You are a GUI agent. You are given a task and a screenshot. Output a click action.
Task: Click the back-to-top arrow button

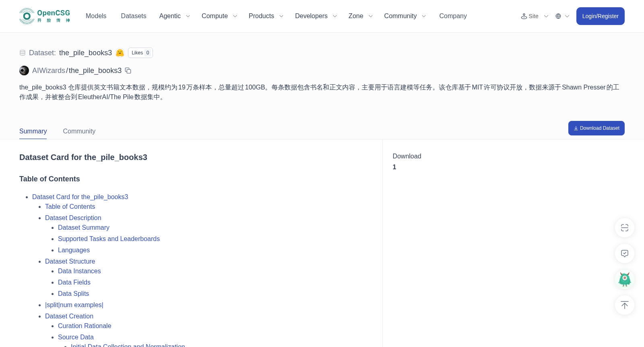[x=625, y=305]
